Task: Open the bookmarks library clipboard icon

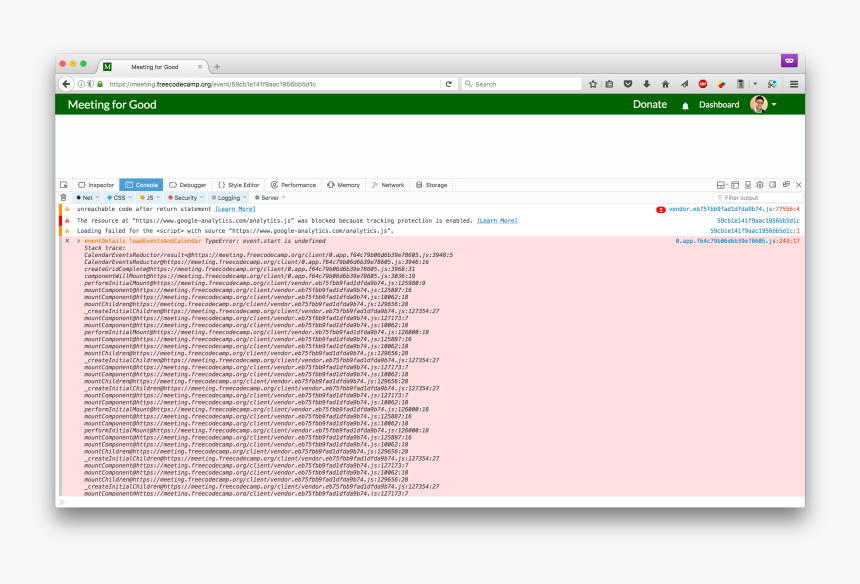Action: (609, 84)
